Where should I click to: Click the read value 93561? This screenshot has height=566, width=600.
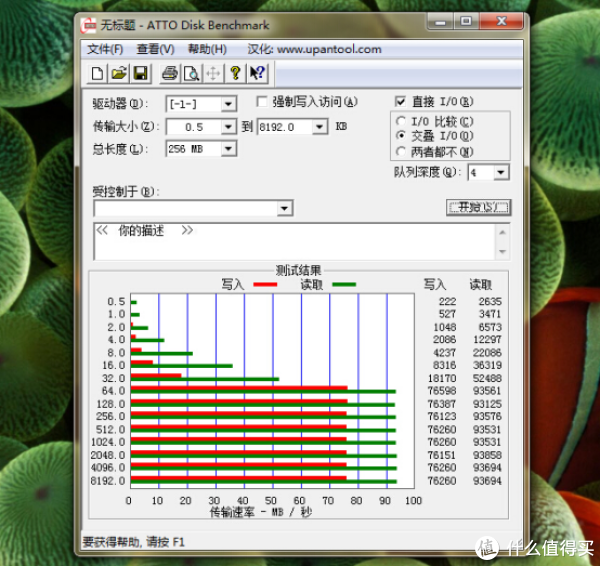coord(487,391)
